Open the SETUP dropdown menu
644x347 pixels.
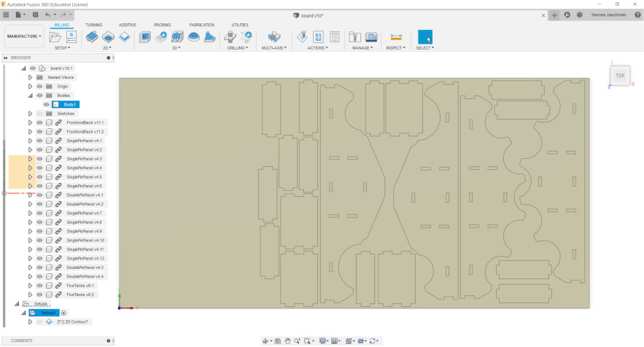63,48
